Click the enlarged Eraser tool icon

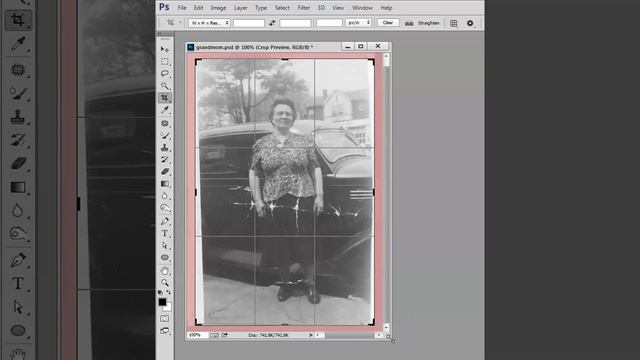(x=18, y=163)
